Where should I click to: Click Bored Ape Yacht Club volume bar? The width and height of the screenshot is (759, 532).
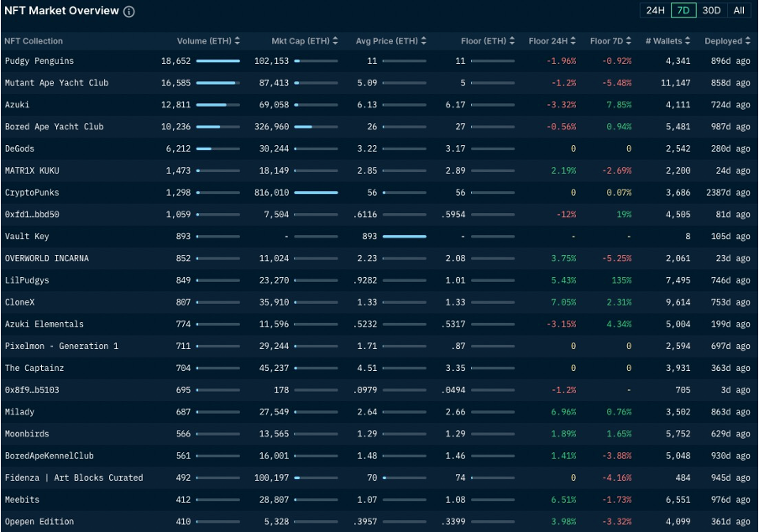click(x=218, y=127)
